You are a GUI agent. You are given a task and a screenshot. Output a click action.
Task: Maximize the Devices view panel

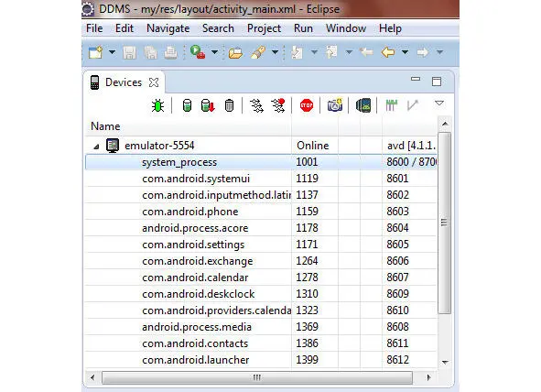[x=437, y=82]
